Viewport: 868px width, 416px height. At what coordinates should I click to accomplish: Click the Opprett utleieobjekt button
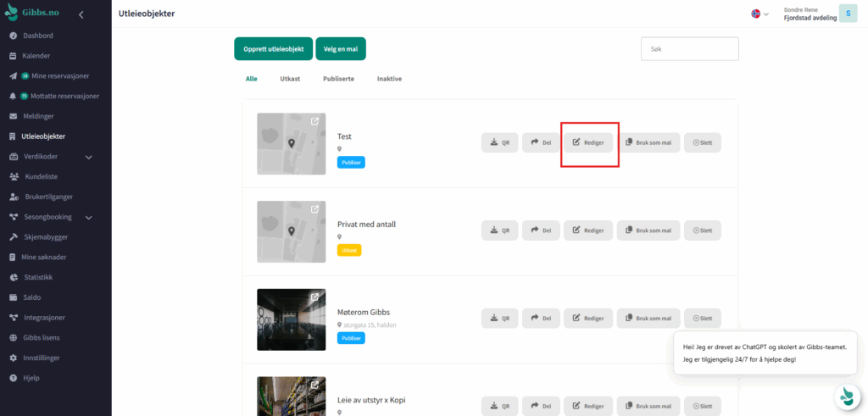pos(273,49)
